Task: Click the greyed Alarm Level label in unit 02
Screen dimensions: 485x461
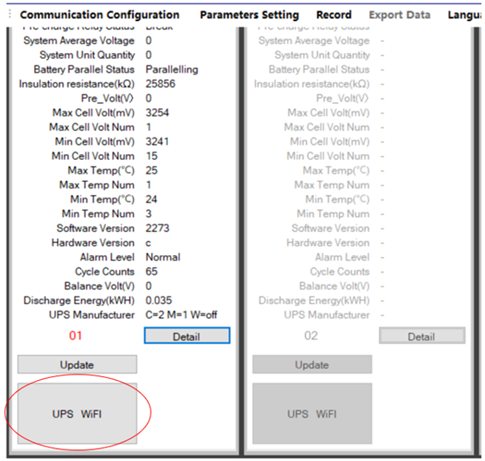Action: pyautogui.click(x=342, y=257)
